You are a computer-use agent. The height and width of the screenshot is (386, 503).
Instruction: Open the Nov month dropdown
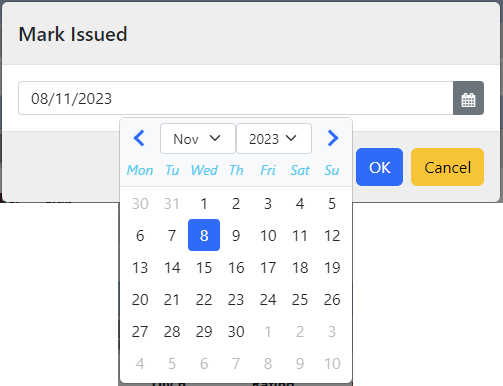tap(198, 139)
